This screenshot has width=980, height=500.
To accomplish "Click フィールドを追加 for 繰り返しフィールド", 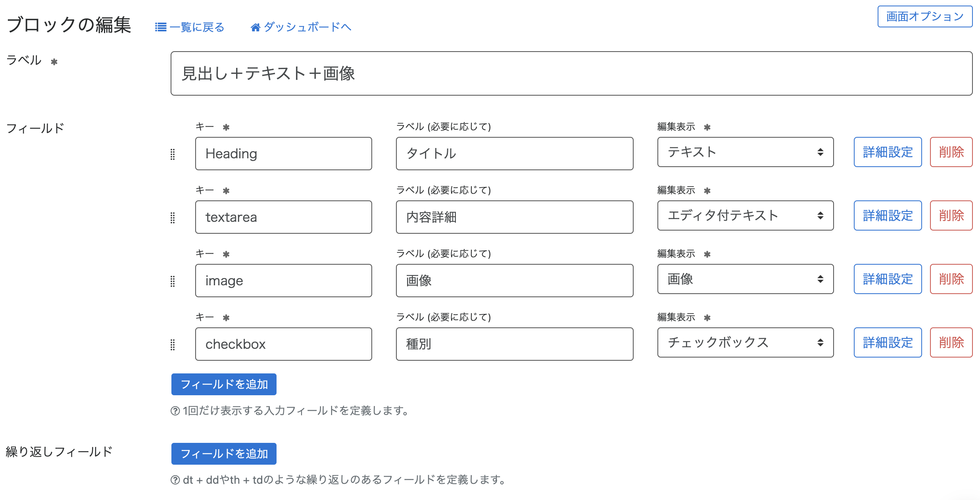I will point(223,453).
